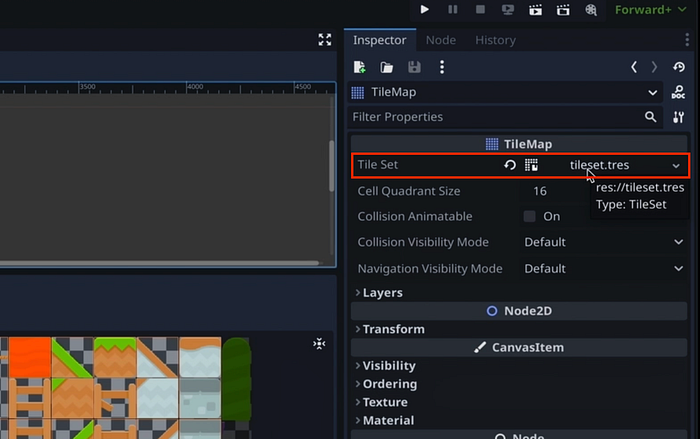
Task: Select the grass-topped dirt tile
Action: [115, 357]
